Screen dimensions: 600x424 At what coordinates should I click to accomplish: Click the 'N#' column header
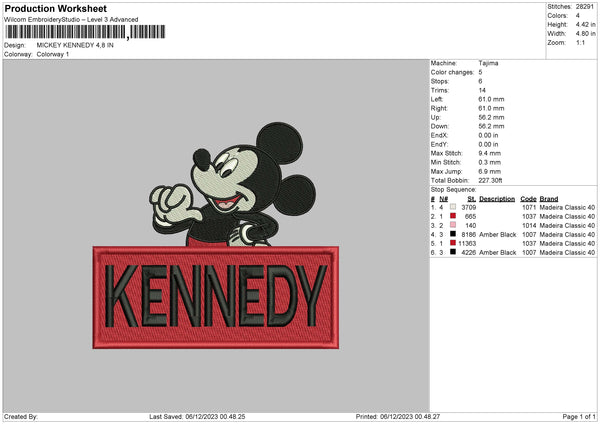(x=443, y=199)
